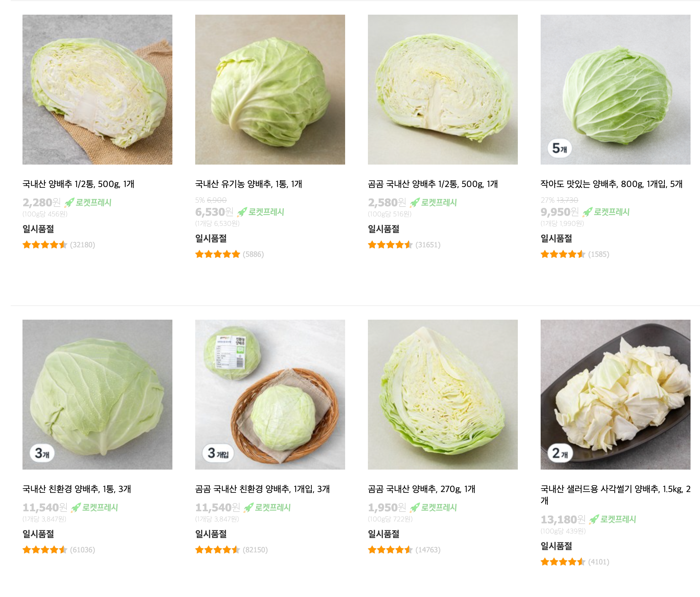
Task: Click the star rating with 32180 reviews
Action: tap(45, 245)
